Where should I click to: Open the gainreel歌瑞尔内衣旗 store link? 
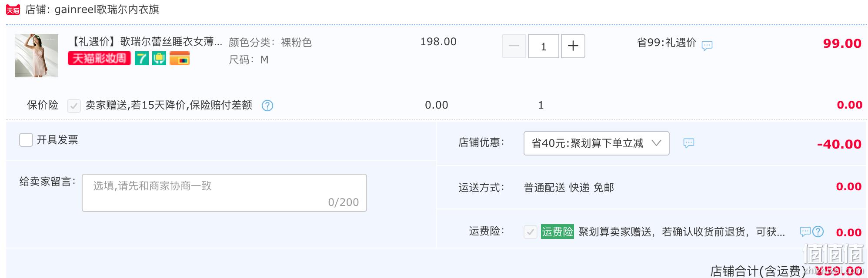point(107,10)
